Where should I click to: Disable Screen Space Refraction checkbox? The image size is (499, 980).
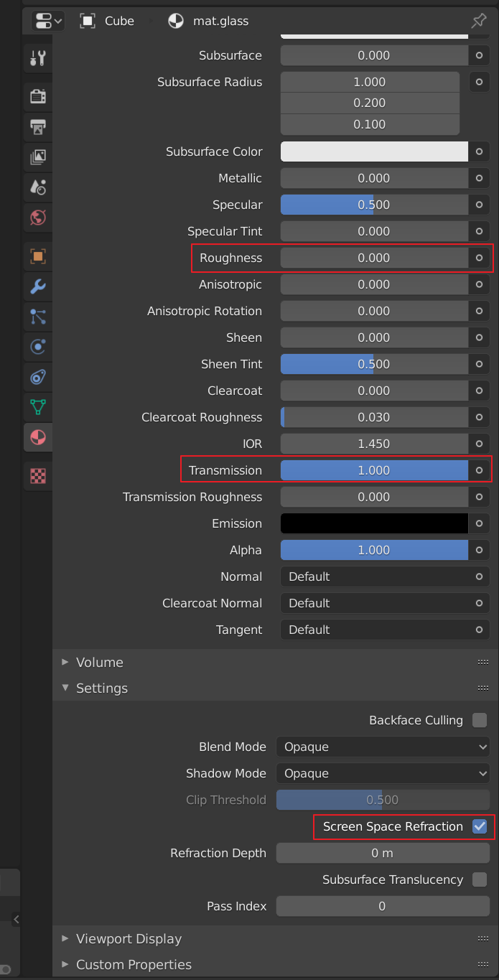click(x=480, y=826)
